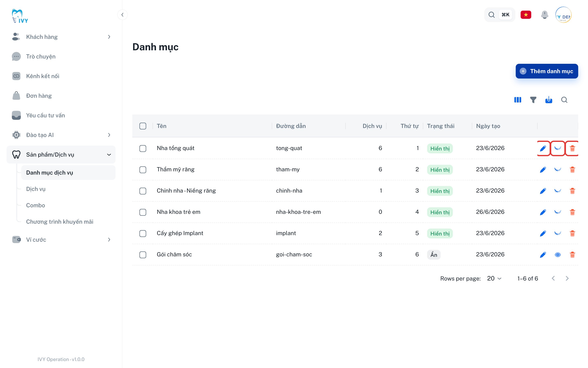
Task: Check the Gói chăm sóc row checkbox
Action: [143, 255]
